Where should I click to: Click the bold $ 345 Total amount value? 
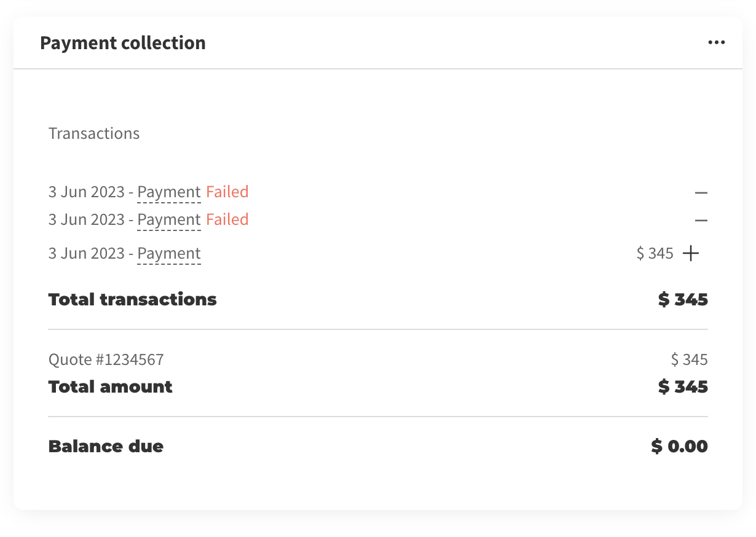[x=683, y=387]
